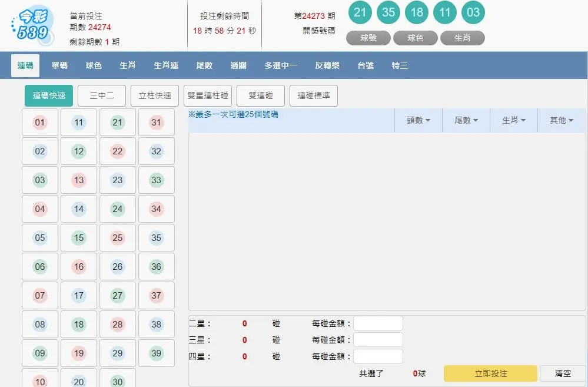This screenshot has width=588, height=387.
Task: Toggle selection of number 16
Action: (78, 267)
